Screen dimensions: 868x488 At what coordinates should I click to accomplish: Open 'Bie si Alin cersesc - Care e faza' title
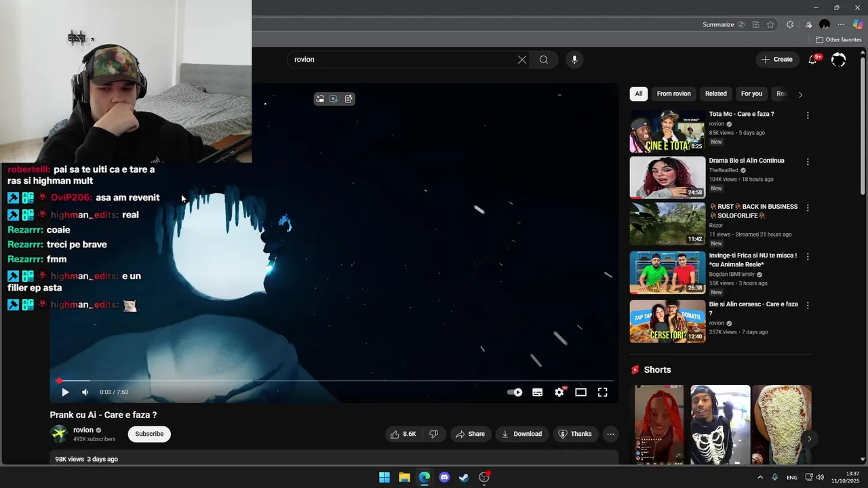pyautogui.click(x=753, y=308)
